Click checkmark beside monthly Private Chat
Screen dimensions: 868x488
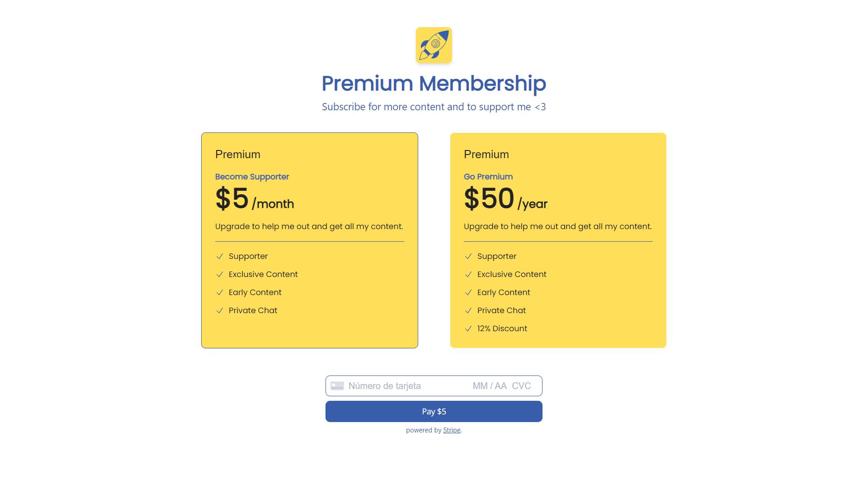[220, 310]
